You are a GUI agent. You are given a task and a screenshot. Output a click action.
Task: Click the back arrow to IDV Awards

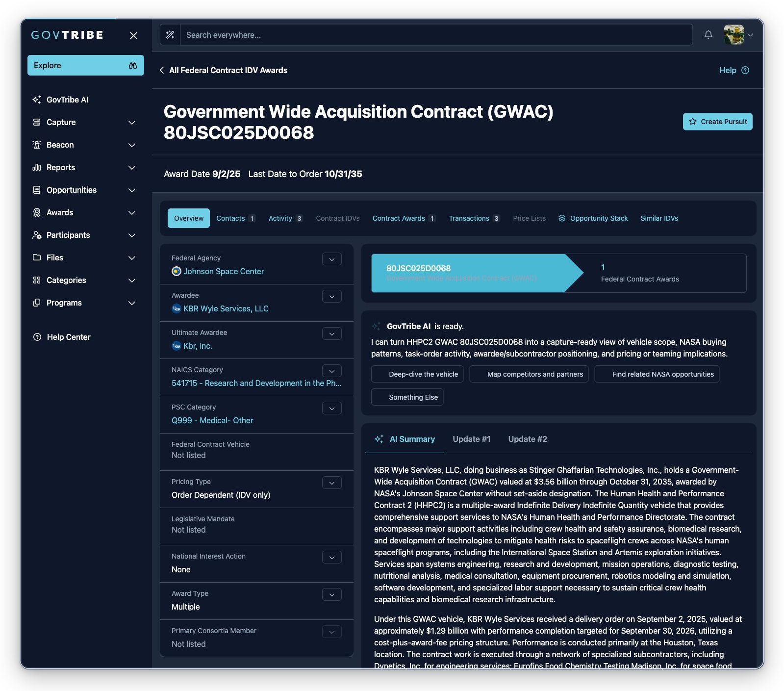pyautogui.click(x=162, y=70)
